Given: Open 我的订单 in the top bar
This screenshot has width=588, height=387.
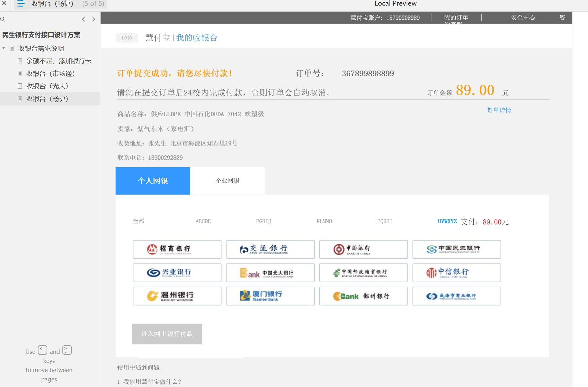Looking at the screenshot, I should tap(456, 18).
